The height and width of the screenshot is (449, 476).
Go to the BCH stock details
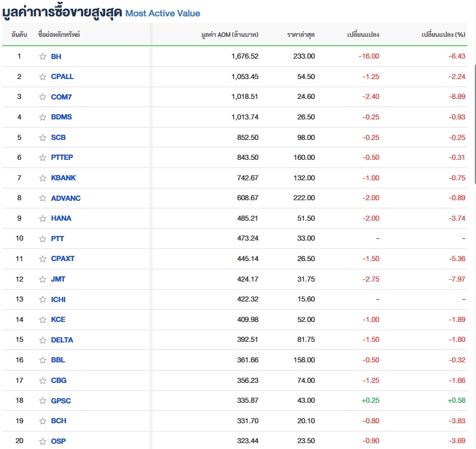coord(59,421)
